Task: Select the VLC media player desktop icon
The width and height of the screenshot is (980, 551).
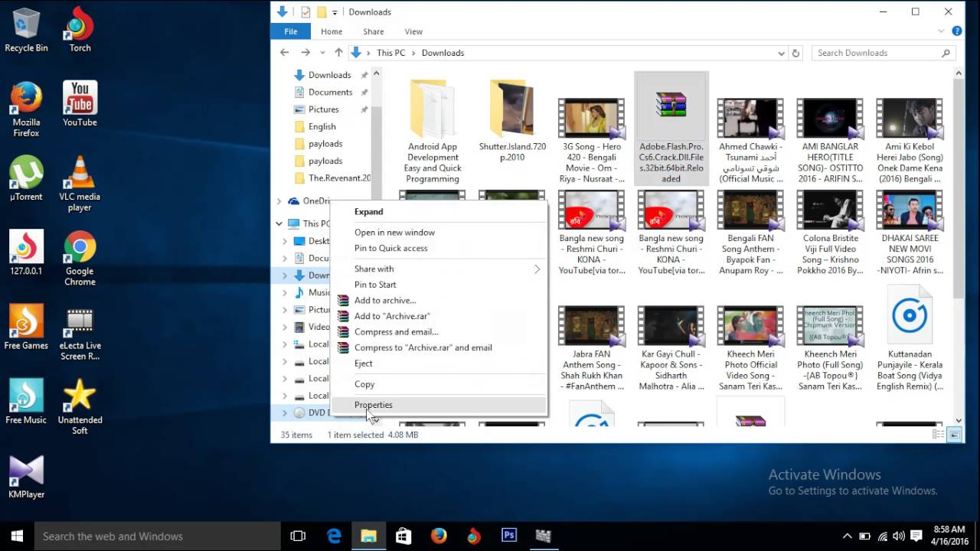Action: pyautogui.click(x=80, y=184)
